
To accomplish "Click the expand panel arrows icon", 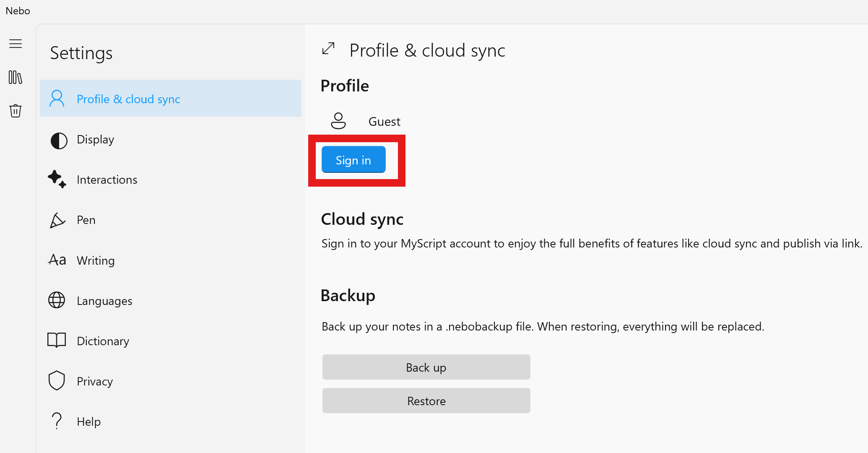I will pos(328,49).
